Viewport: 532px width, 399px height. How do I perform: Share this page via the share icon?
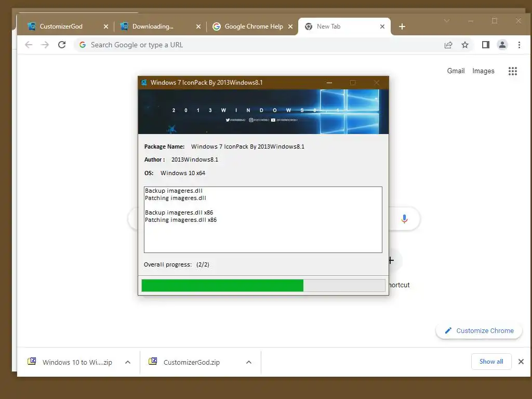click(x=448, y=45)
